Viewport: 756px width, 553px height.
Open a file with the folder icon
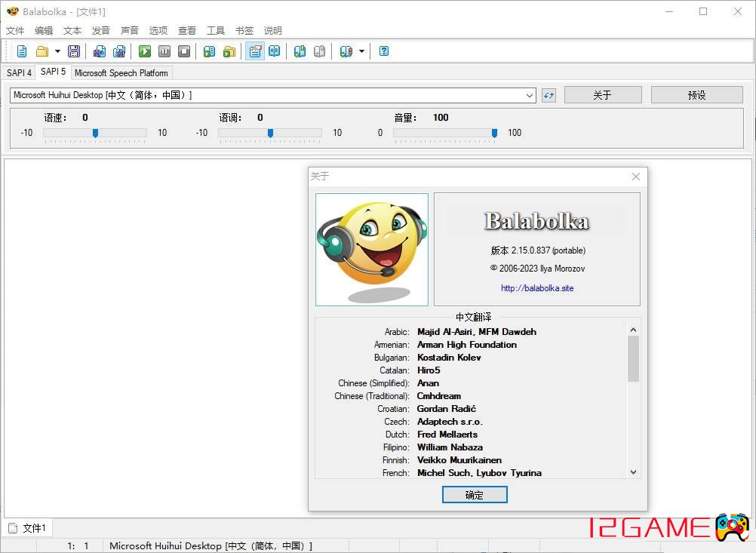[42, 51]
